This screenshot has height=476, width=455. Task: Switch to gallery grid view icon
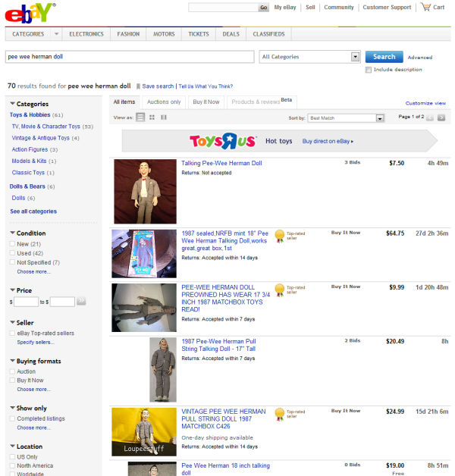[x=152, y=117]
